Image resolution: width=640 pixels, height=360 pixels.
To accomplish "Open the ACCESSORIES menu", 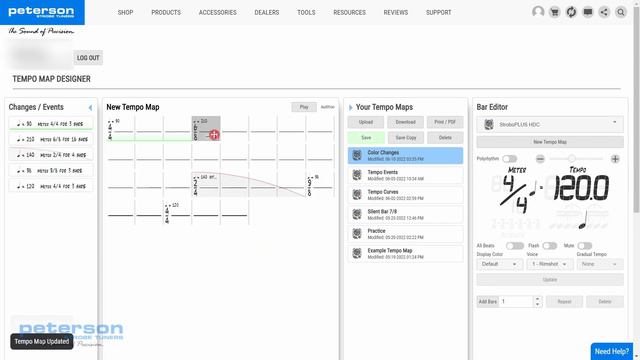I will [x=218, y=13].
